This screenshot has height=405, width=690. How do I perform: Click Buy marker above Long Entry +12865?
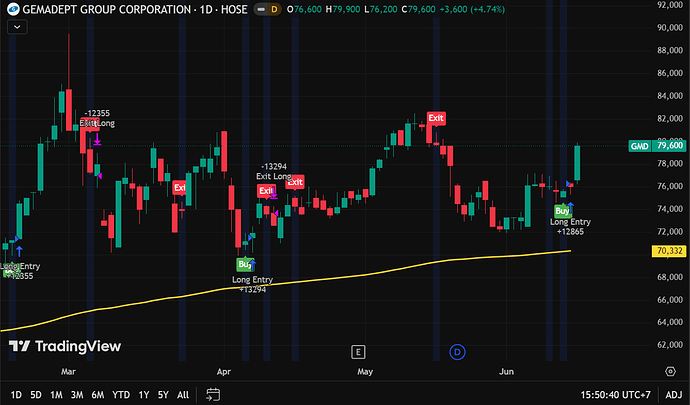pyautogui.click(x=562, y=211)
